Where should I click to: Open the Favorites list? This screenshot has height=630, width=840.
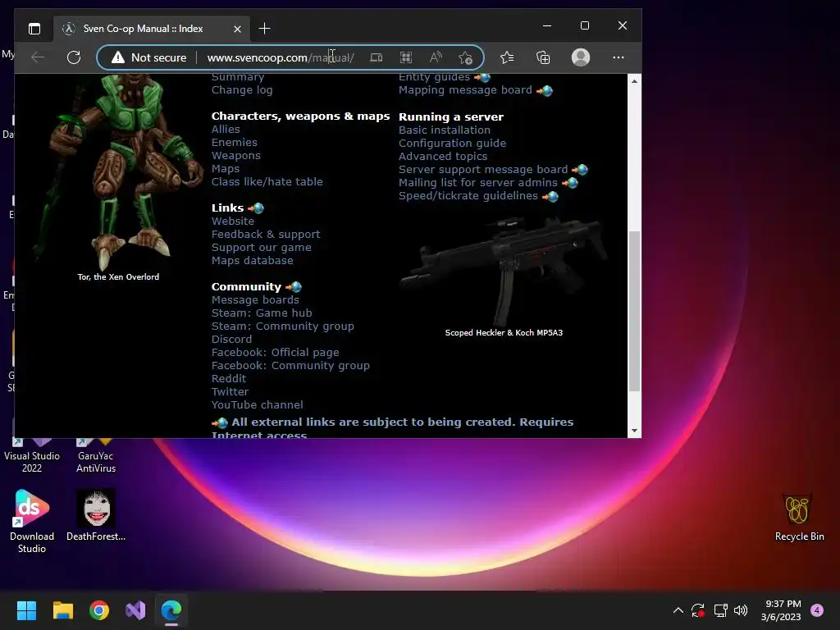(506, 57)
